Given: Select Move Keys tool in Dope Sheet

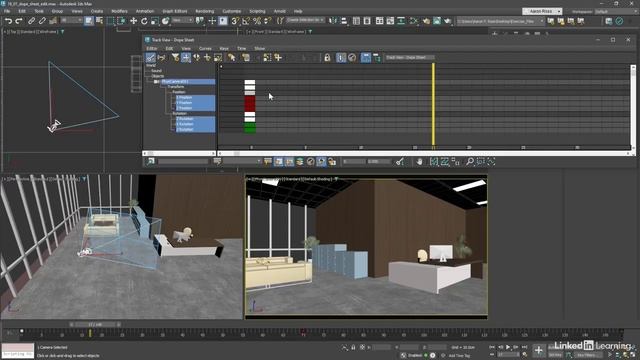Looking at the screenshot, I should [x=186, y=58].
